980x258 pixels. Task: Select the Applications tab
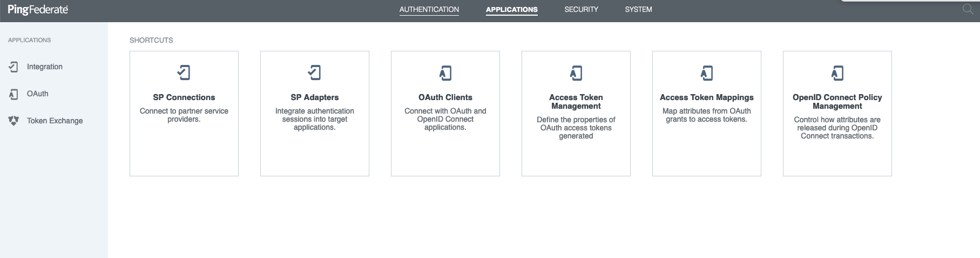coord(511,10)
